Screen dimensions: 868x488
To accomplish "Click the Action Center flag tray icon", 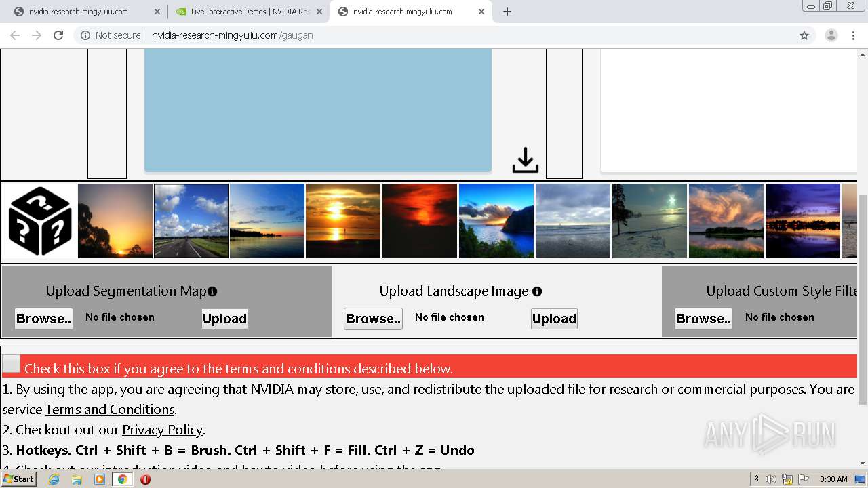I will [x=804, y=479].
